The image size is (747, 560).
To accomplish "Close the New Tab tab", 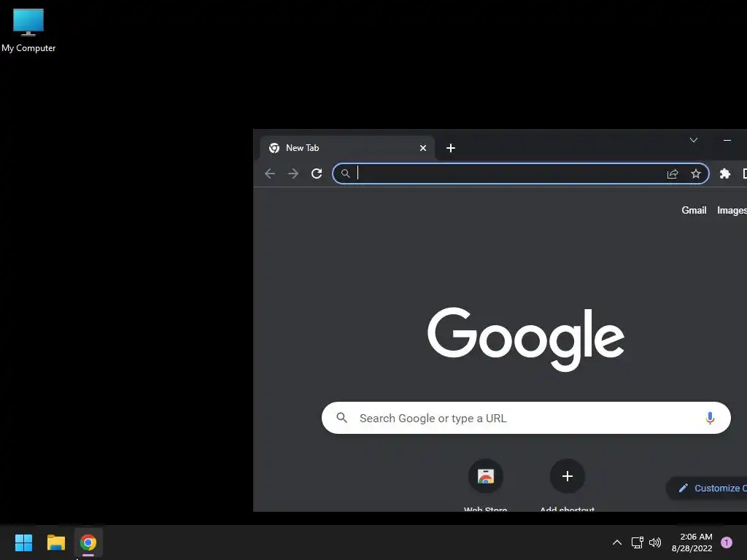I will (x=422, y=148).
